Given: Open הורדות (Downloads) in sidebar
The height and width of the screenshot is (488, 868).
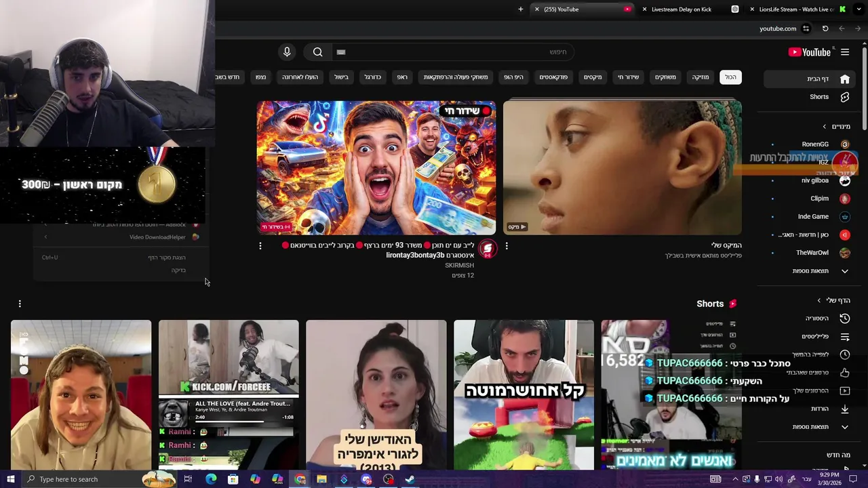Looking at the screenshot, I should coord(811,409).
